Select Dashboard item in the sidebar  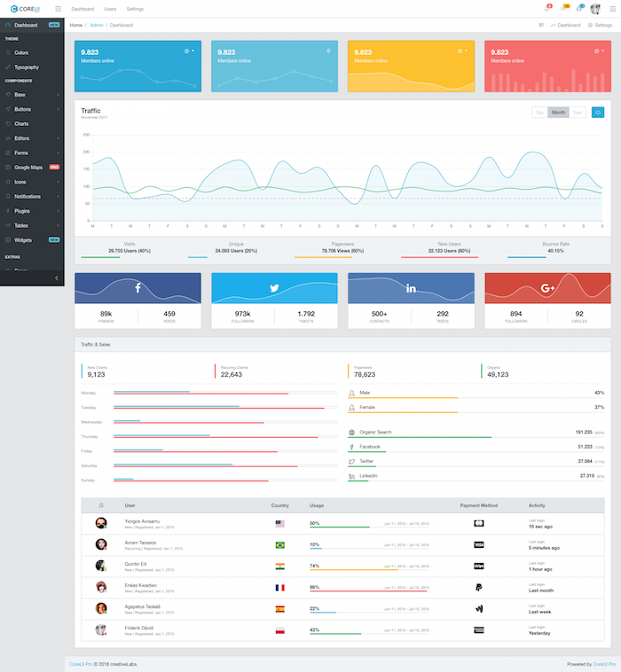pyautogui.click(x=32, y=26)
